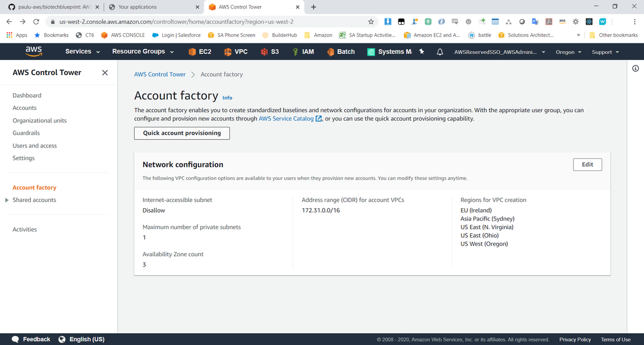
Task: Open Guardrails in the sidebar
Action: point(26,133)
